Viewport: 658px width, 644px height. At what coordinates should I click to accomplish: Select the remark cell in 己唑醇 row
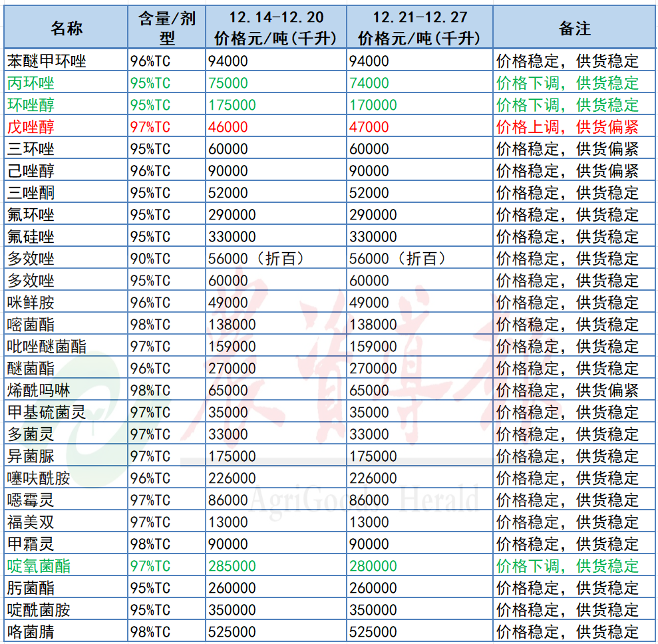click(568, 171)
